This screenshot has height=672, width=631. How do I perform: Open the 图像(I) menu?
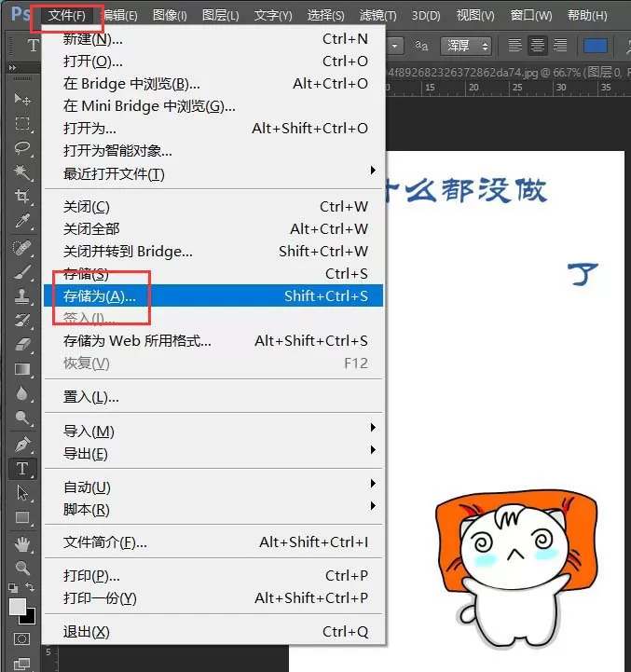170,16
